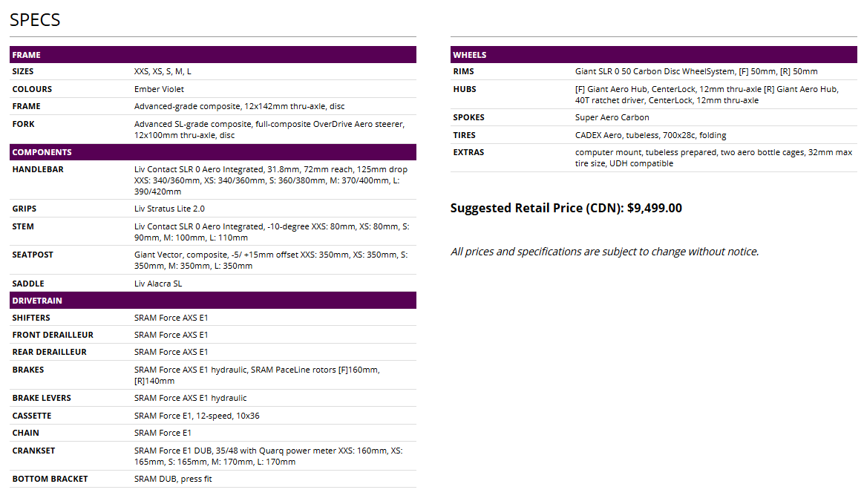Select the TIRES row label
864x504 pixels.
[465, 135]
